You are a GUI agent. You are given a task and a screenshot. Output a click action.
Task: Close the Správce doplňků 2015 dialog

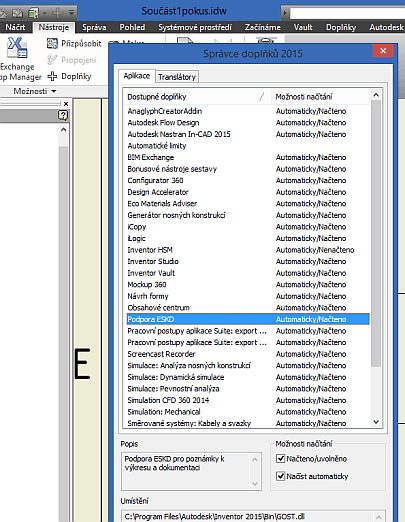[x=383, y=51]
